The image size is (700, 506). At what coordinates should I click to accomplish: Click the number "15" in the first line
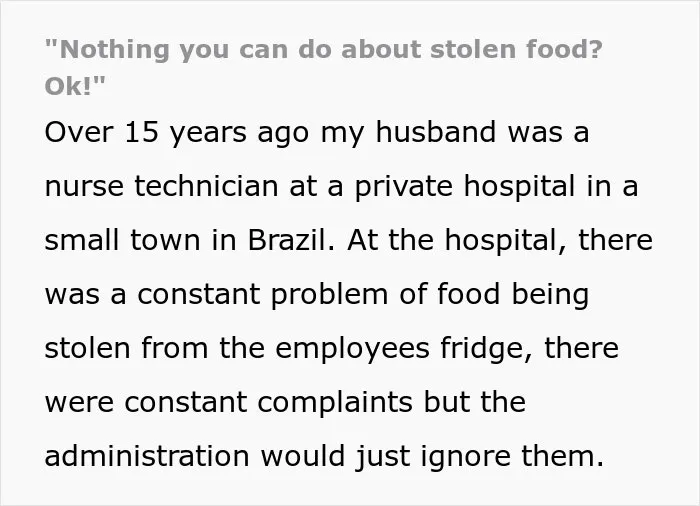141,132
